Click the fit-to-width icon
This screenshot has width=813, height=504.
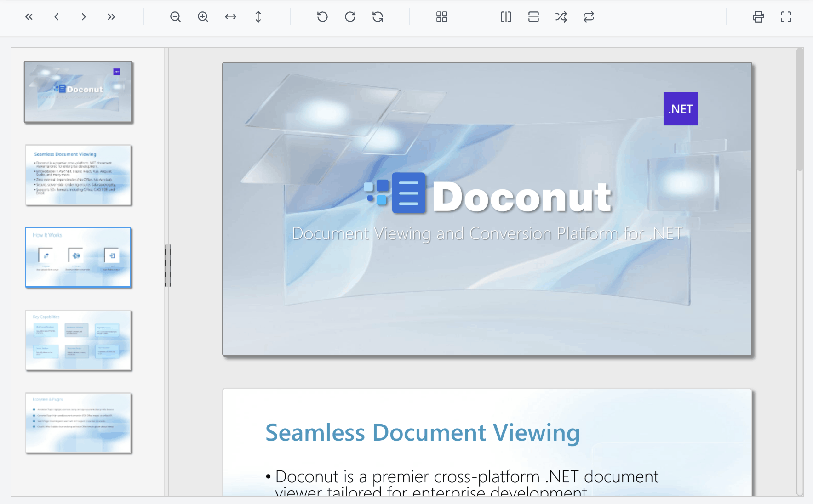230,17
